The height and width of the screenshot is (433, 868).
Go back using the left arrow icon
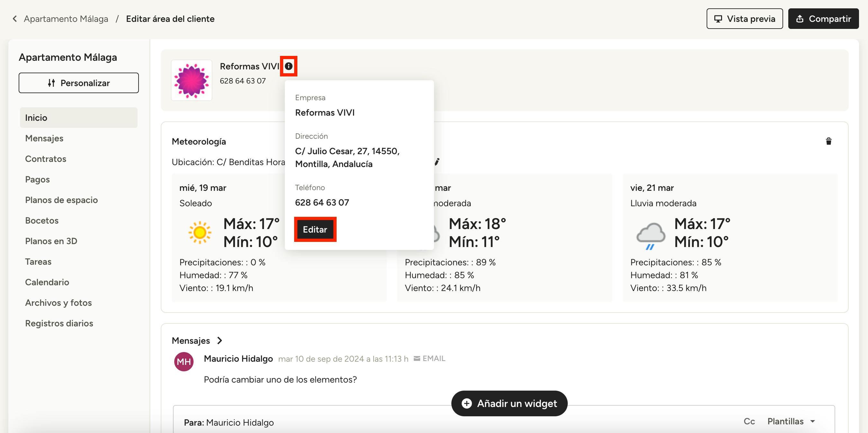pyautogui.click(x=14, y=19)
